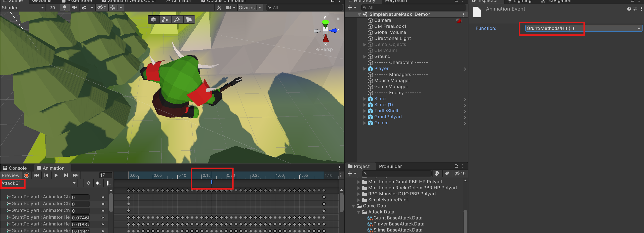
Task: Toggle scene effects with the skybox icon
Action: click(84, 8)
